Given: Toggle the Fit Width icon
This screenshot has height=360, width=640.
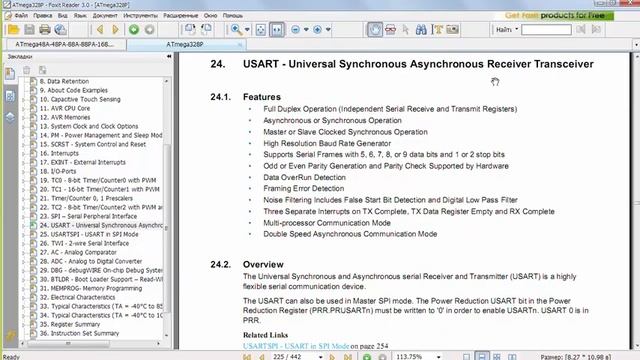Looking at the screenshot, I should point(276,29).
